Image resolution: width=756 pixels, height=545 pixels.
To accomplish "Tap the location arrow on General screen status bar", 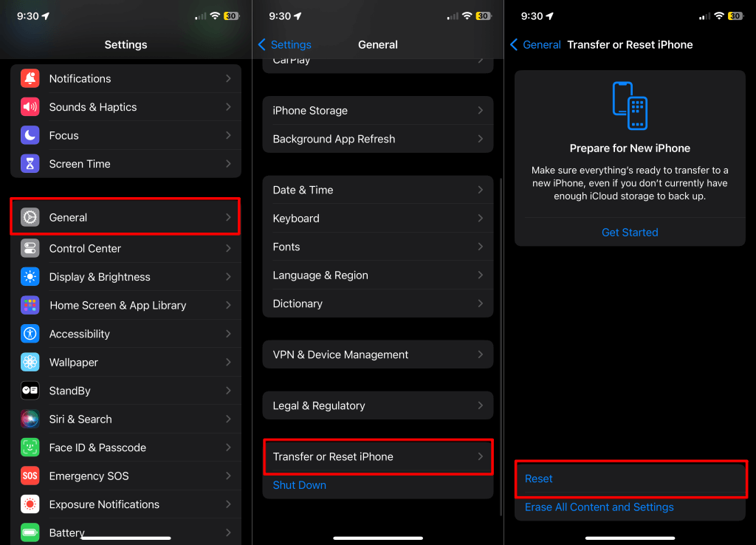I will (298, 16).
